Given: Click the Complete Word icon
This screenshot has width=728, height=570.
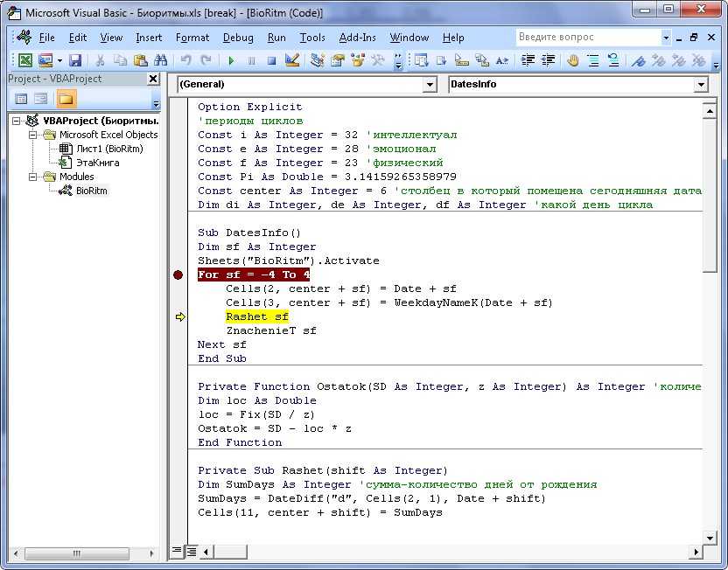Looking at the screenshot, I should [502, 60].
